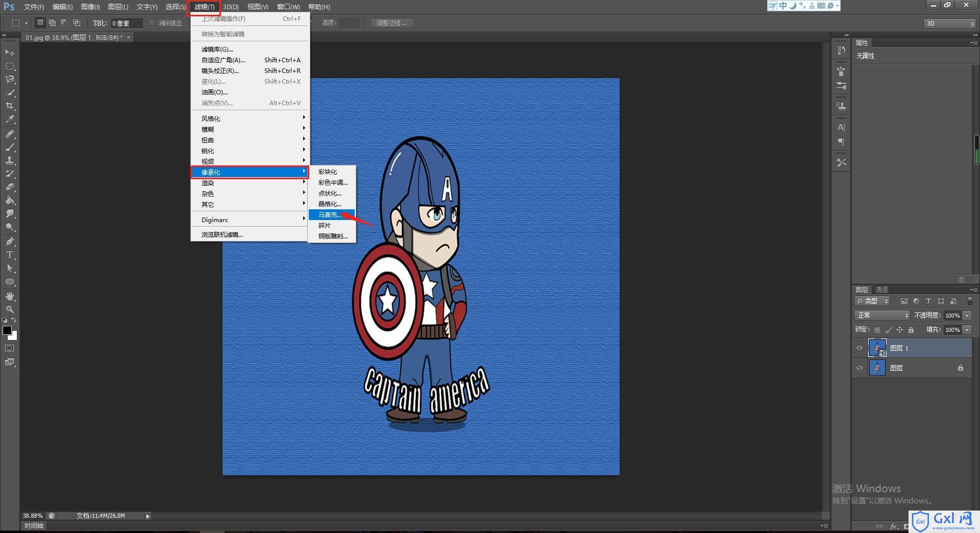Choose 马赛克... from the pixelate submenu
The image size is (980, 533).
332,214
